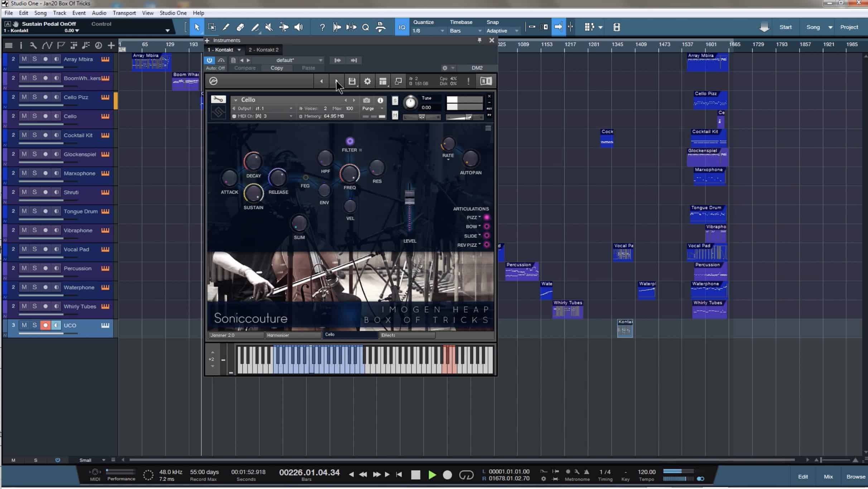The image size is (868, 489).
Task: Pin the Instruments window
Action: pyautogui.click(x=479, y=40)
